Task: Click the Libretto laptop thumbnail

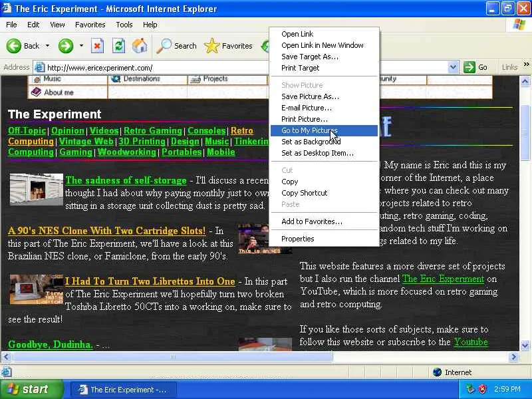Action: tap(37, 289)
